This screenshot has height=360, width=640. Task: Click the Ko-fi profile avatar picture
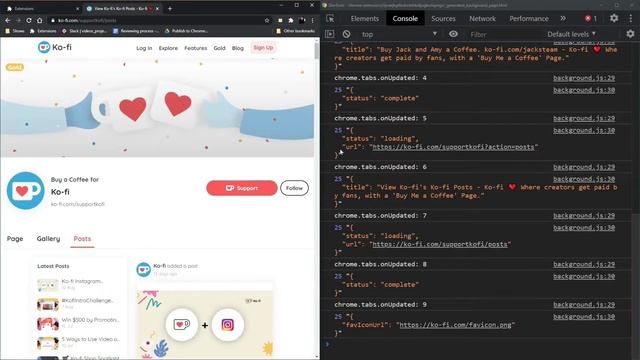point(25,191)
